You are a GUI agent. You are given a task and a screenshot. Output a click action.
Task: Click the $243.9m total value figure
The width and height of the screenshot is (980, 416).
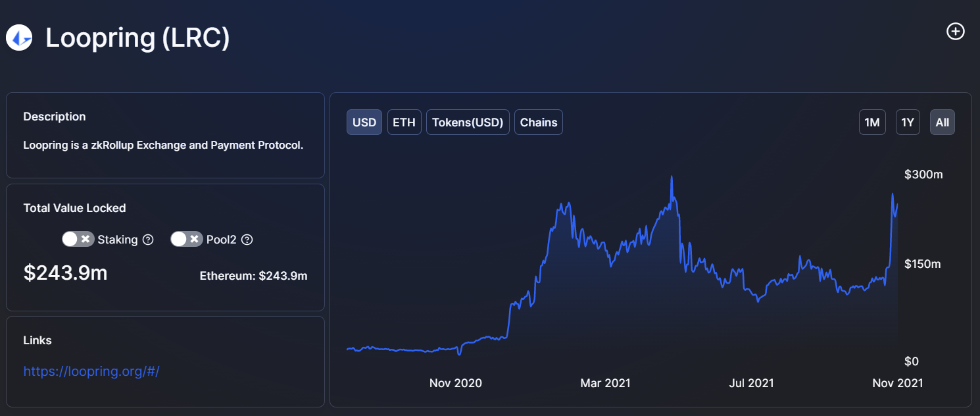point(65,273)
